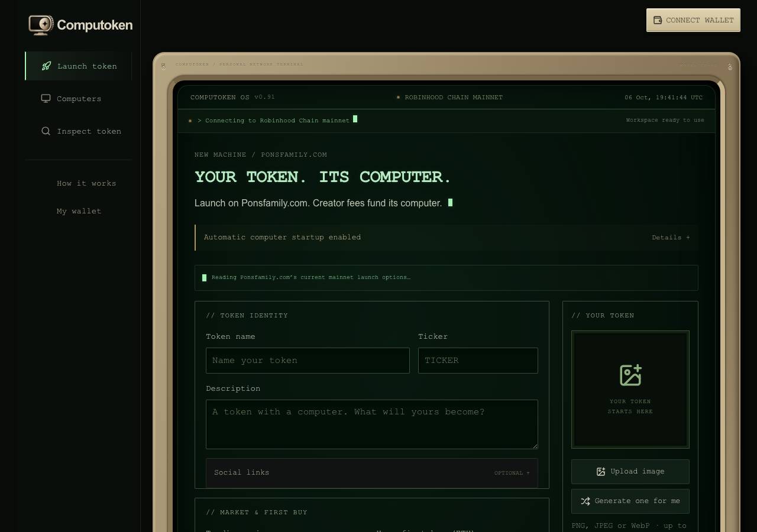Click the Computoken monitor logo icon
The height and width of the screenshot is (532, 757).
coord(41,25)
